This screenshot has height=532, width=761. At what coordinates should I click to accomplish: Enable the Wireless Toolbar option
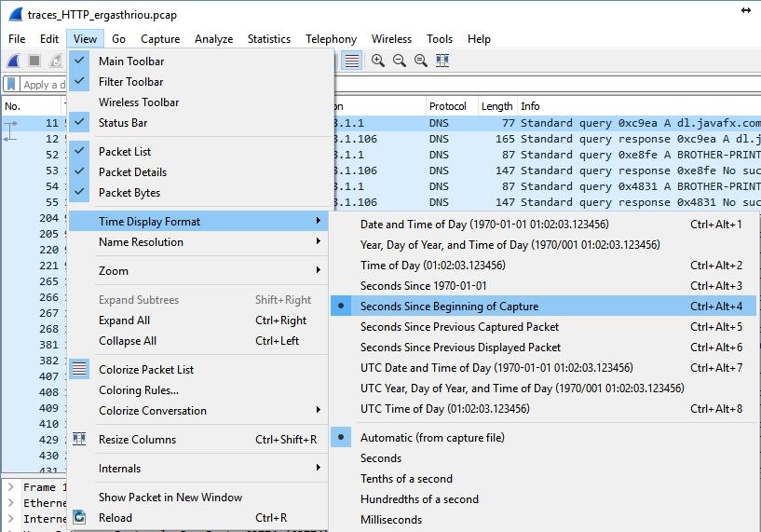198,102
